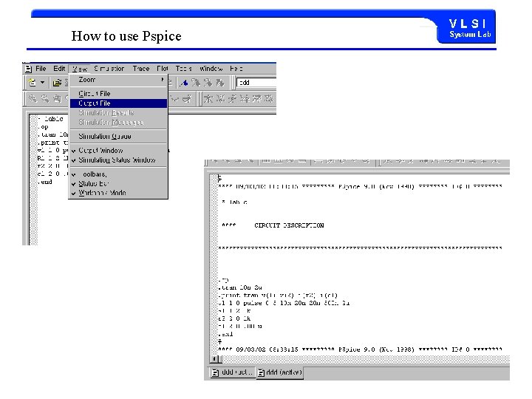Toggle Toolbars checkmark in View menu
The width and height of the screenshot is (532, 399).
pyautogui.click(x=118, y=174)
